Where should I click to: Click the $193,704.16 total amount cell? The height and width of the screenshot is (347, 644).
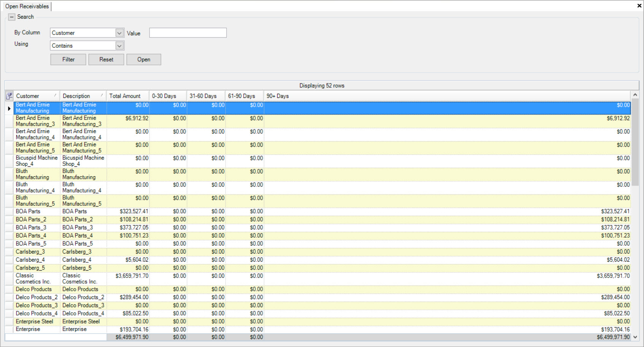click(x=128, y=330)
